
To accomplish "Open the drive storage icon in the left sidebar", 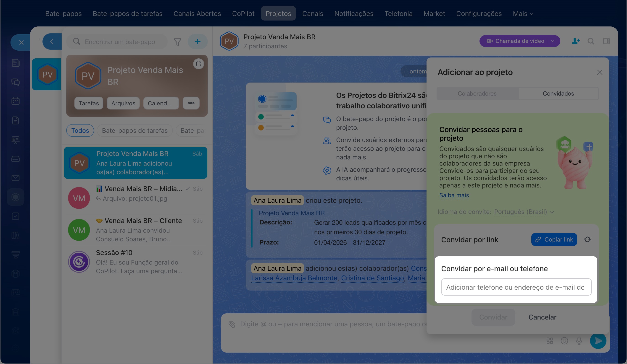I will (16, 159).
